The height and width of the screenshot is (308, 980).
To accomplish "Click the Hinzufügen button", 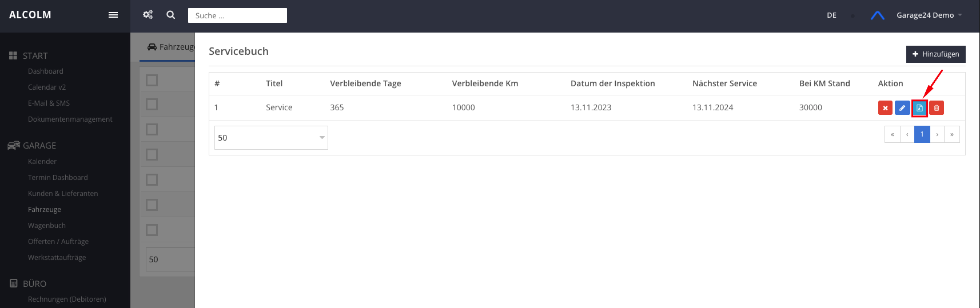I will coord(935,54).
